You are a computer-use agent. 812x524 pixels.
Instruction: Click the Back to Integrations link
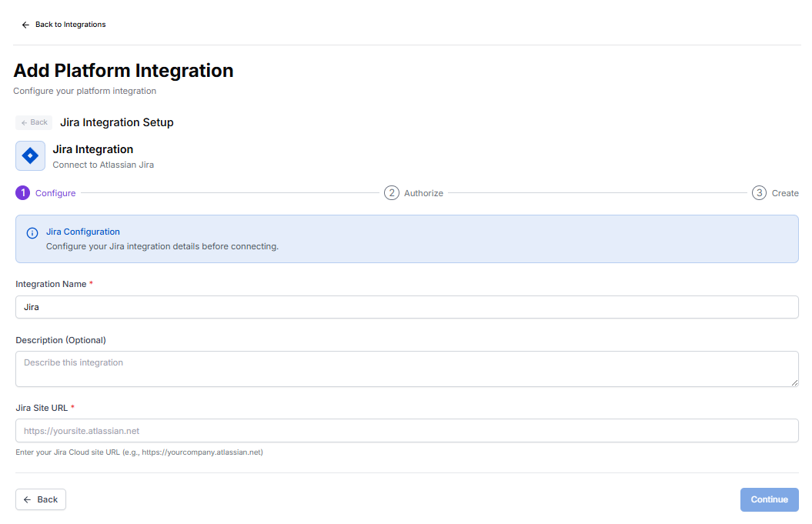[64, 25]
